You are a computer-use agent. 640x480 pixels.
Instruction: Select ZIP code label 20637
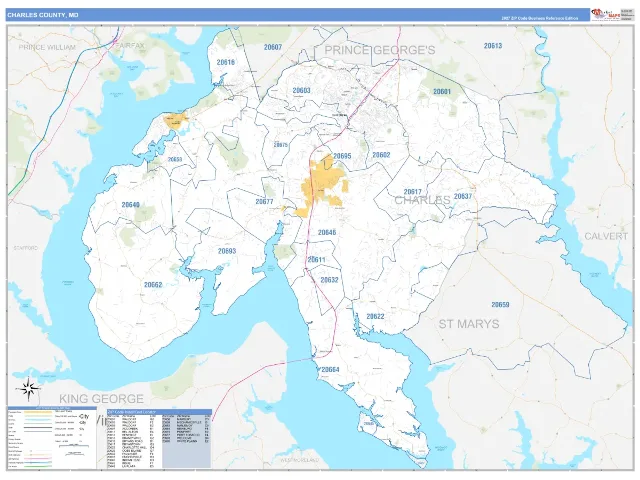[463, 196]
